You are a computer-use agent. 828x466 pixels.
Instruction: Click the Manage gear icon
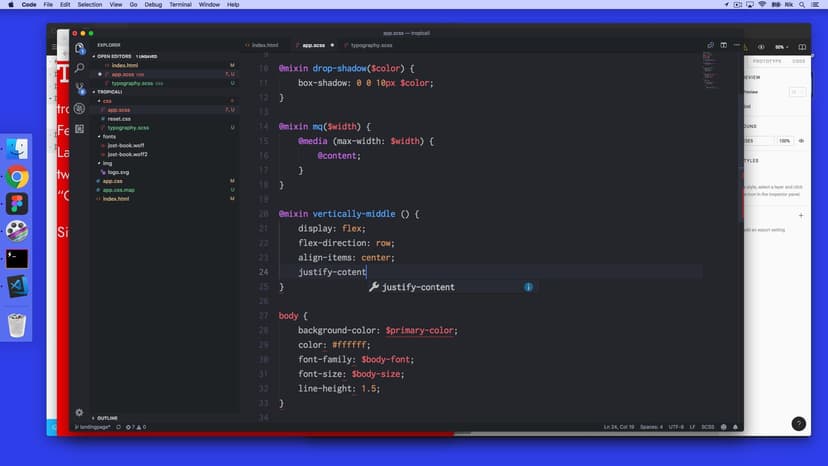pos(79,412)
